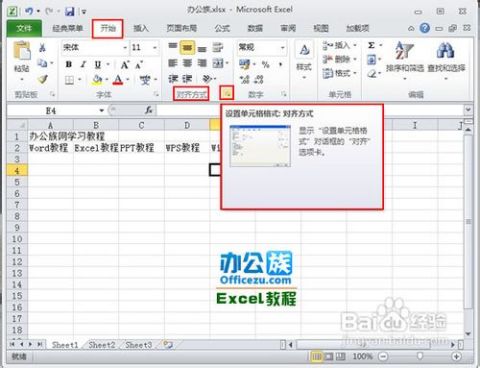The width and height of the screenshot is (480, 368).
Task: Toggle middle vertical alignment button
Action: tap(187, 48)
